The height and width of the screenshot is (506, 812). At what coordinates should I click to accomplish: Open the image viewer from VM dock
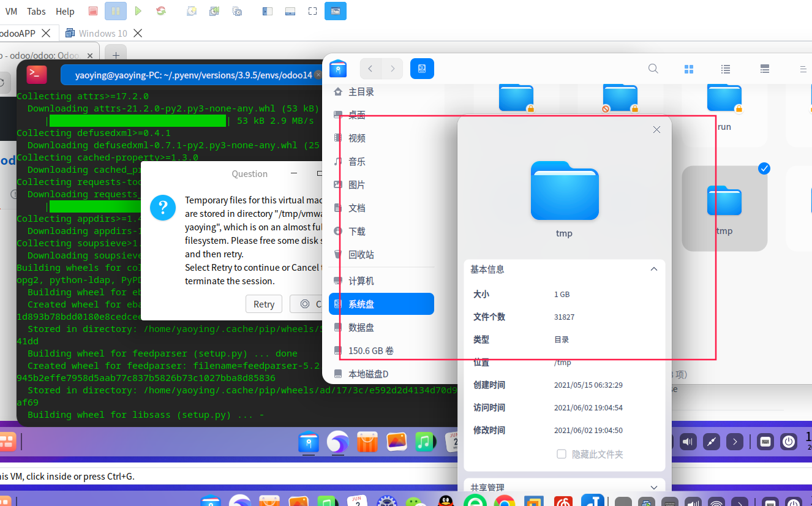pyautogui.click(x=397, y=442)
